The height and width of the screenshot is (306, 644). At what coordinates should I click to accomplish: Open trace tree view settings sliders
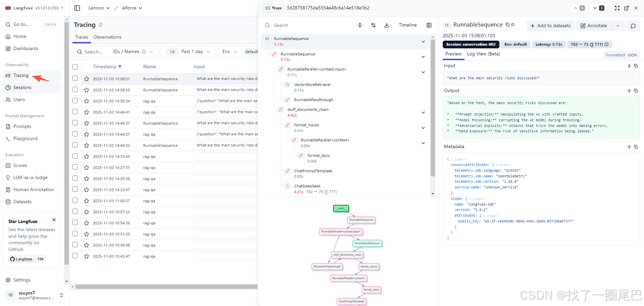click(373, 25)
